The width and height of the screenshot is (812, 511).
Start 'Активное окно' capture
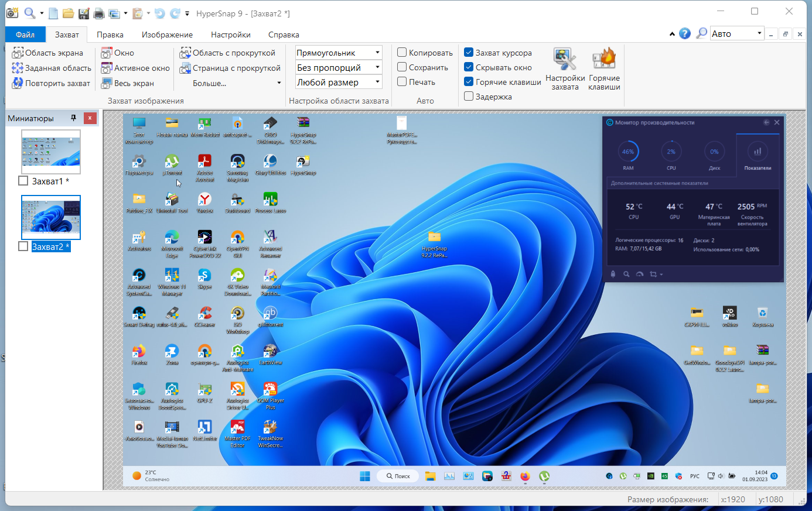(135, 68)
